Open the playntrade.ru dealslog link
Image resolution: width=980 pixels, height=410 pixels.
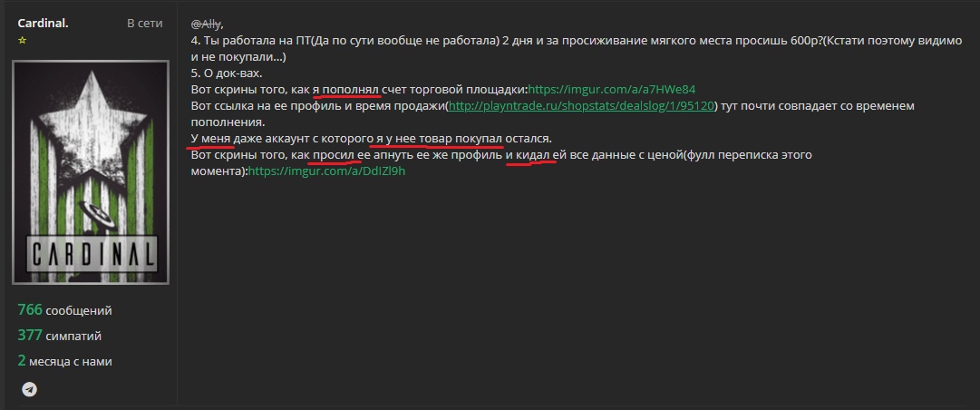(x=581, y=105)
